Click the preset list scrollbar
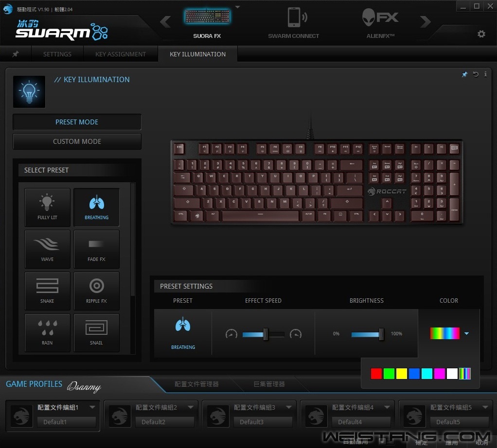The image size is (497, 448). pyautogui.click(x=133, y=240)
